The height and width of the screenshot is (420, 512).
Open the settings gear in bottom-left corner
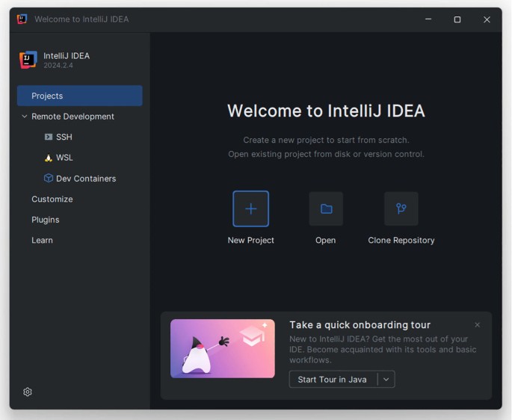pyautogui.click(x=28, y=392)
